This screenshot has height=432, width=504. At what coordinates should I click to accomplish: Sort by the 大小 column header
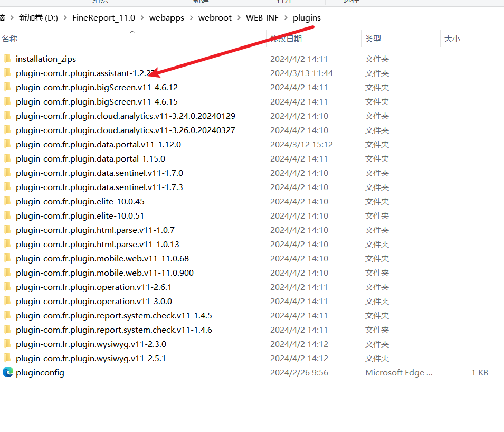tap(452, 39)
